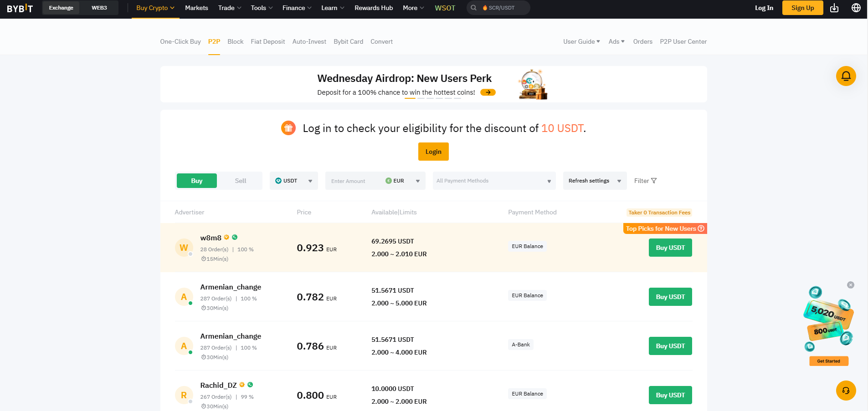Screen dimensions: 868x411
Task: Click the gift box discount icon
Action: 288,128
